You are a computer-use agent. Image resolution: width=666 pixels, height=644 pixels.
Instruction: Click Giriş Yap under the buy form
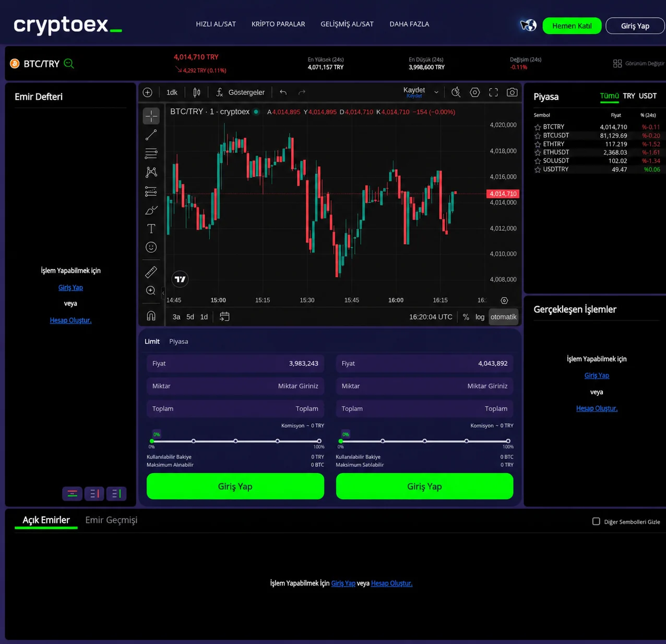click(235, 486)
